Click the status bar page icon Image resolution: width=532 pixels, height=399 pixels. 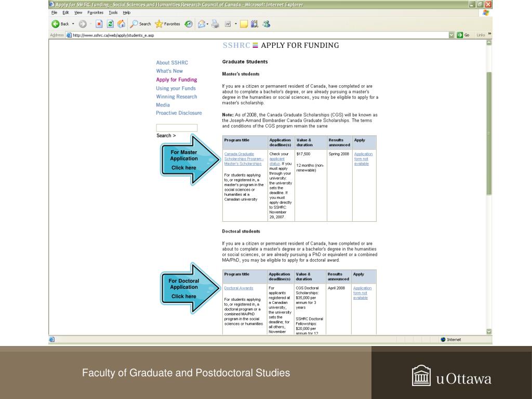(52, 339)
